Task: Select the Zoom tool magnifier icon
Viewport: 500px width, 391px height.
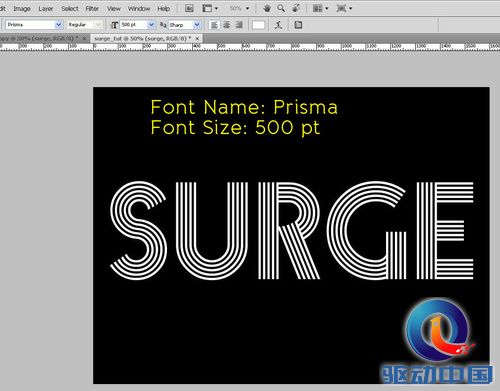Action: pyautogui.click(x=281, y=8)
